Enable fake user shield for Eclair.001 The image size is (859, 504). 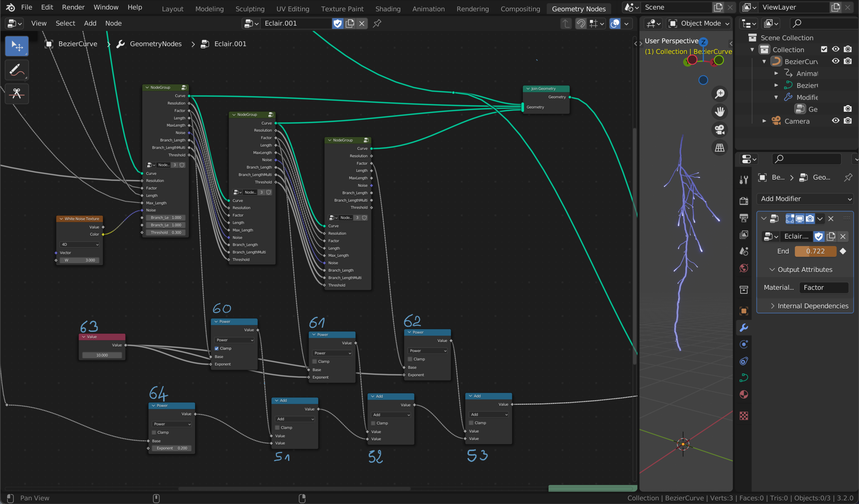point(337,23)
